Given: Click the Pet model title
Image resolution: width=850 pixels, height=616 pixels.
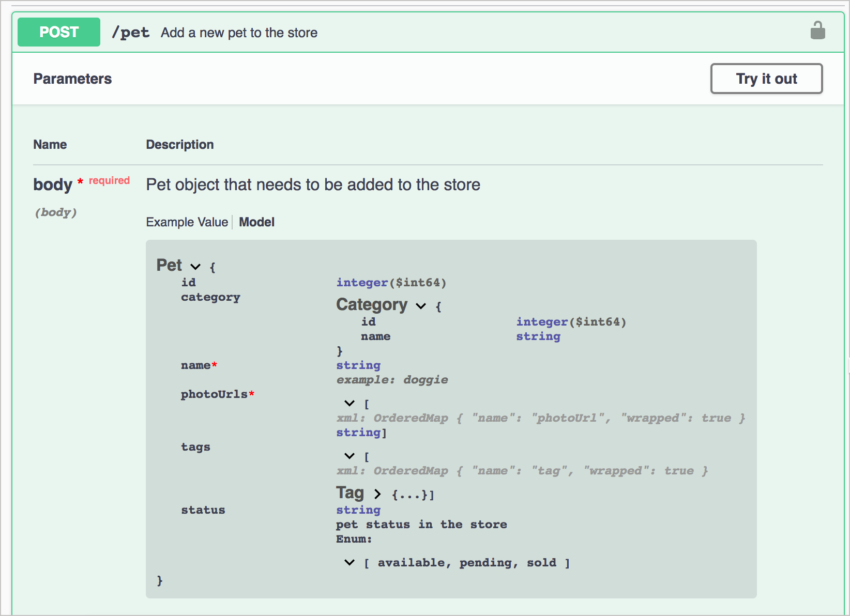Looking at the screenshot, I should click(169, 265).
